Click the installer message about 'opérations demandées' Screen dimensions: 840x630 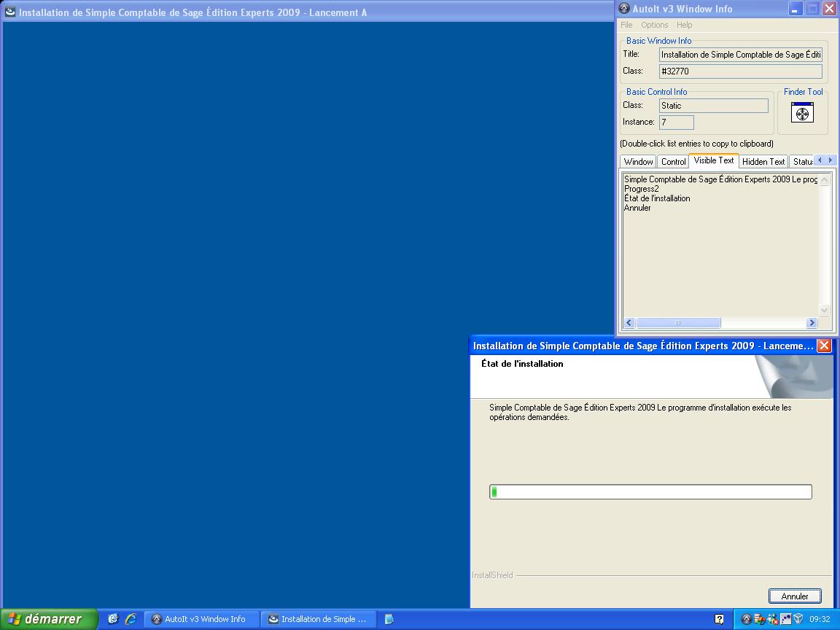coord(640,413)
